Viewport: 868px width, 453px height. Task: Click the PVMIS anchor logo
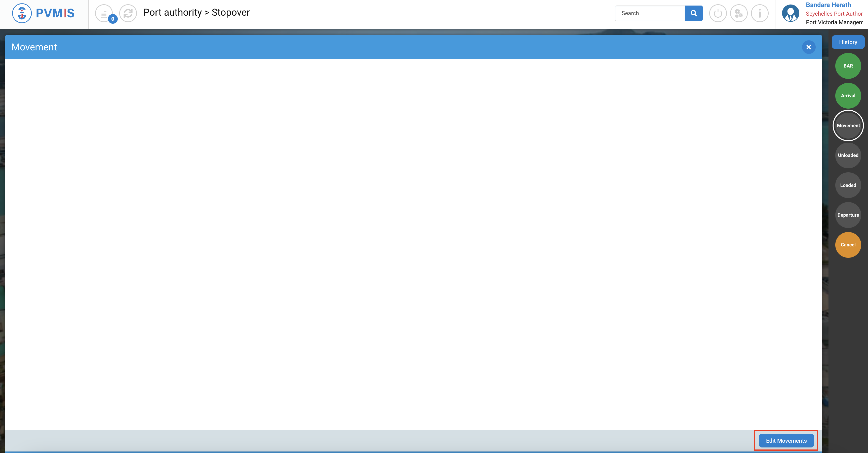[22, 13]
